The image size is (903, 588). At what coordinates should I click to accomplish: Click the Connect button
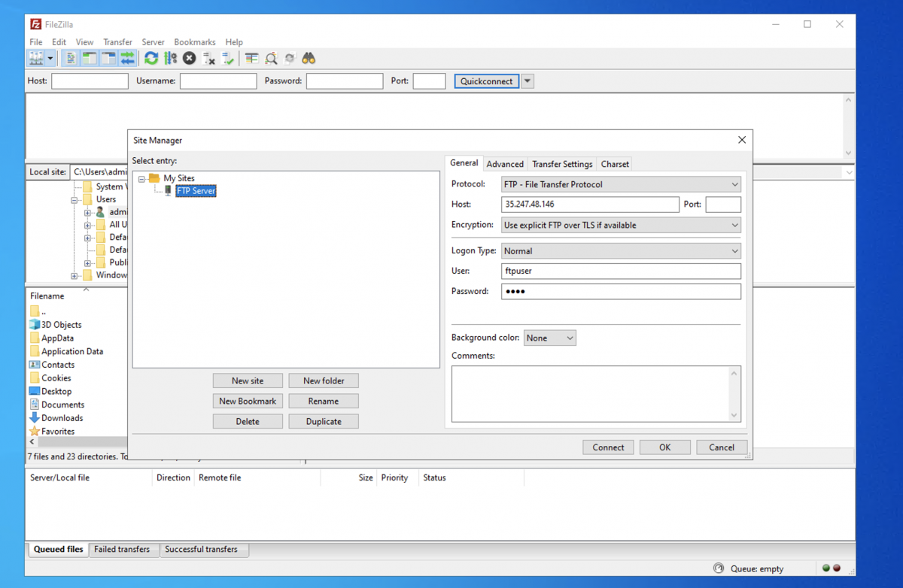coord(608,447)
